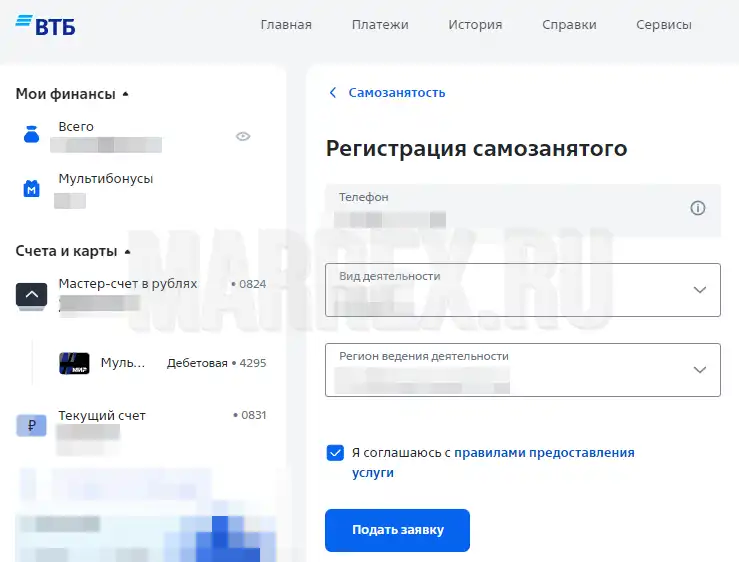Select the MIR debit card icon
Image resolution: width=739 pixels, height=562 pixels.
point(74,363)
